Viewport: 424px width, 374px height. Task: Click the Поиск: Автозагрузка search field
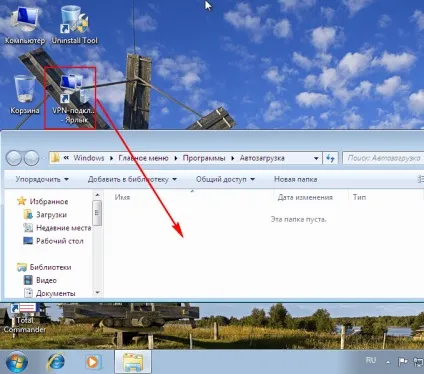pos(383,158)
